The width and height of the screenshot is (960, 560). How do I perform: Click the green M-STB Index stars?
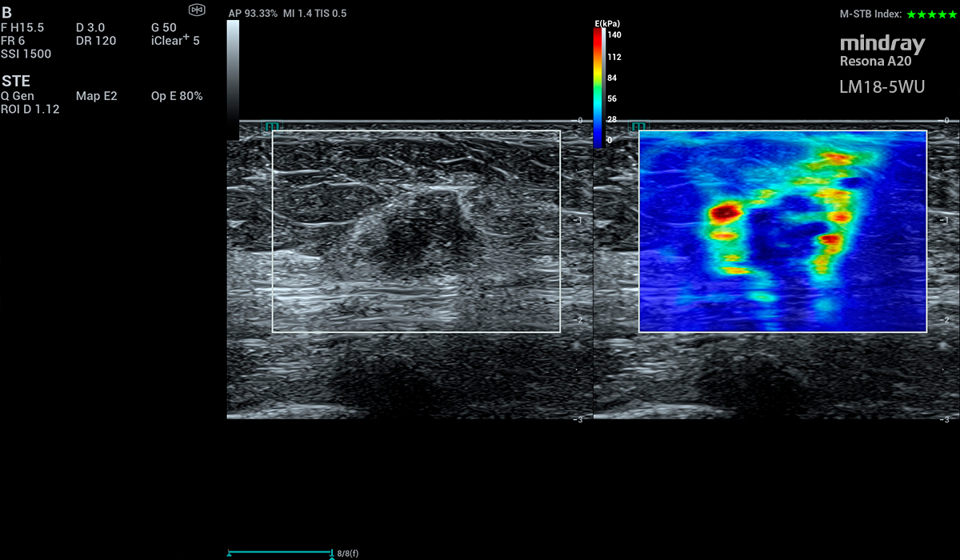[931, 14]
